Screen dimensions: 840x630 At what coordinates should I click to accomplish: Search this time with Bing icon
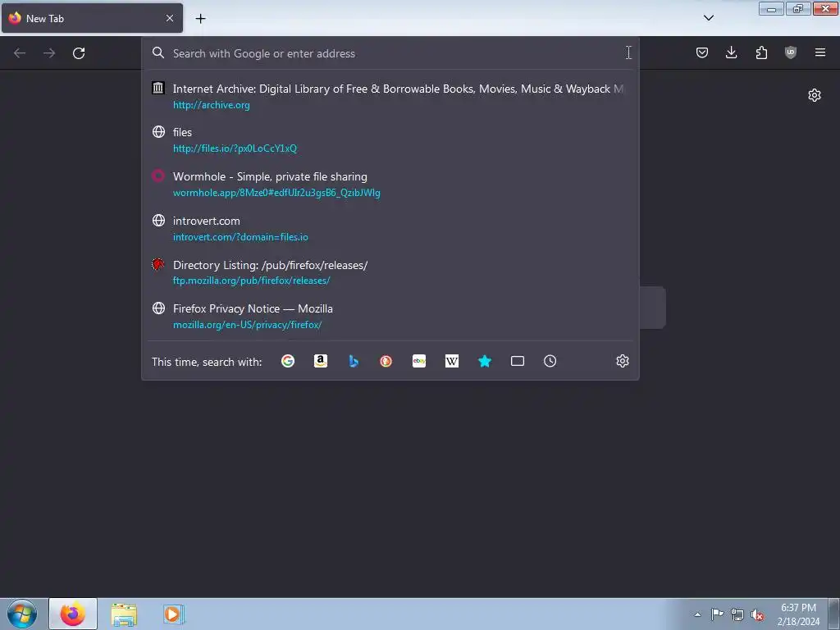tap(353, 361)
